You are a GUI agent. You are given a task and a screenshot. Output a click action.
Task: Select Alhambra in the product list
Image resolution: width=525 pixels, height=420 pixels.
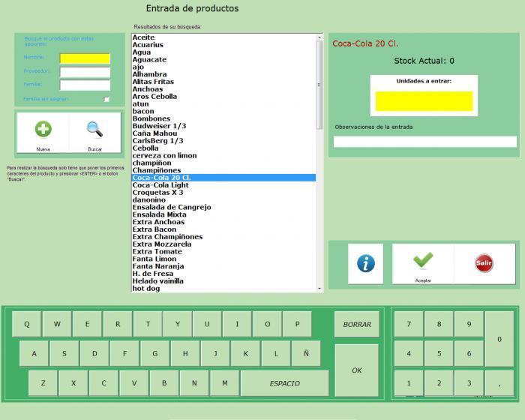(223, 74)
